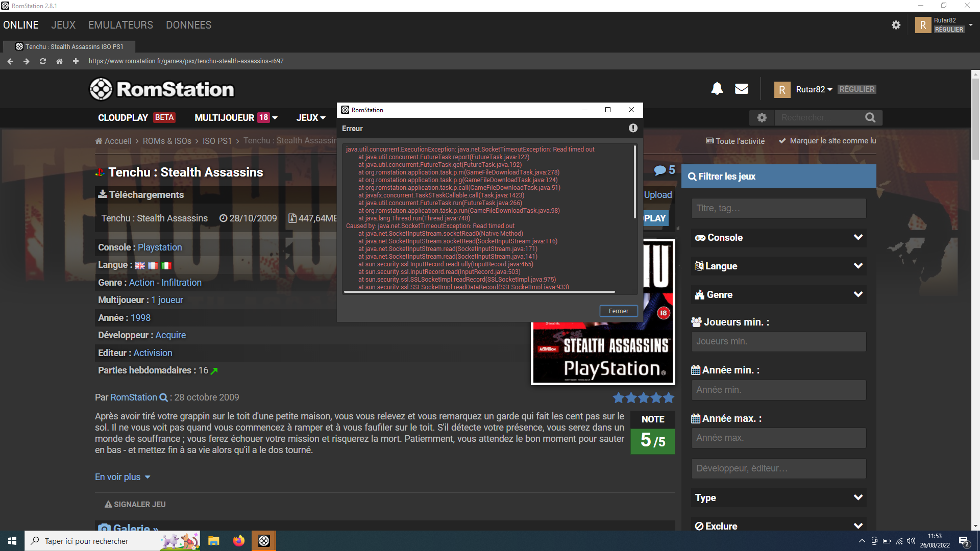The width and height of the screenshot is (980, 551).
Task: Click the Année min. input field
Action: click(778, 390)
